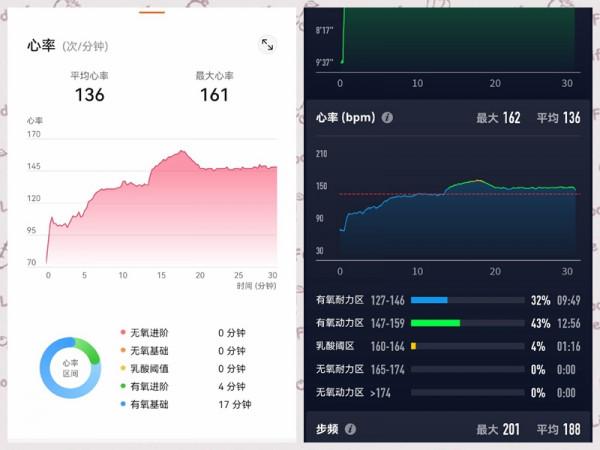Image resolution: width=600 pixels, height=450 pixels.
Task: Click the 有氧基础 legend label
Action: 150,404
